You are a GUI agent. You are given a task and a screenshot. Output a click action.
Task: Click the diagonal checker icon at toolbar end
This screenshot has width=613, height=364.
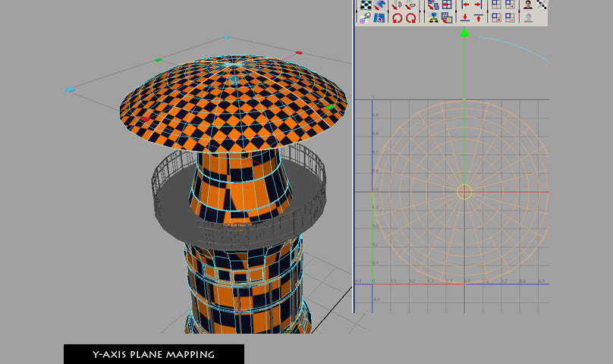tap(542, 5)
